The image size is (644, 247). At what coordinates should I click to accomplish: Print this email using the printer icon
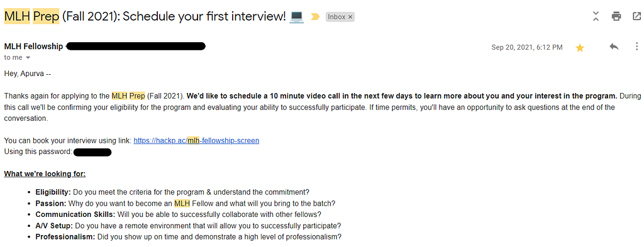point(616,16)
